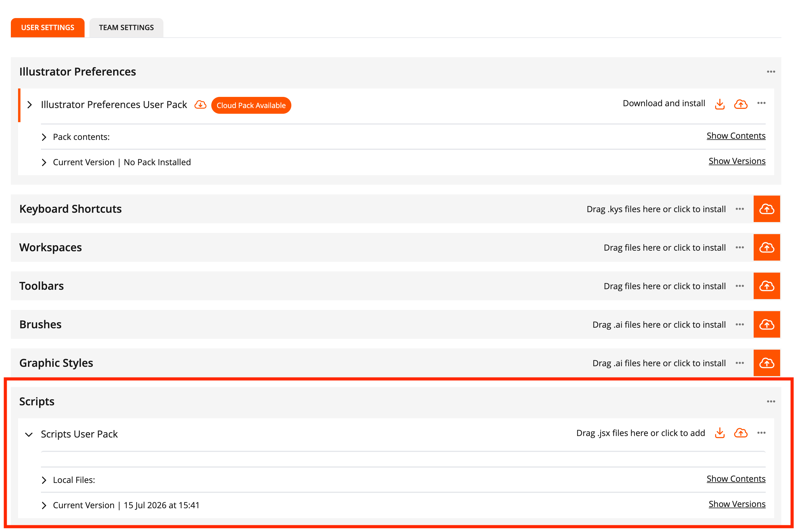
Task: Switch to the User Settings tab
Action: point(48,27)
